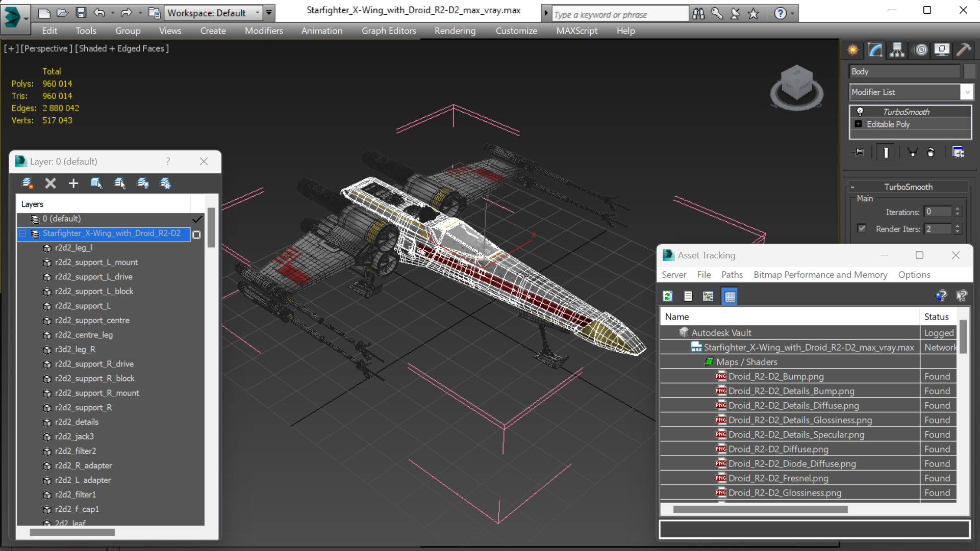The height and width of the screenshot is (551, 980).
Task: Click Create New Layer icon in layer dialog
Action: click(27, 183)
